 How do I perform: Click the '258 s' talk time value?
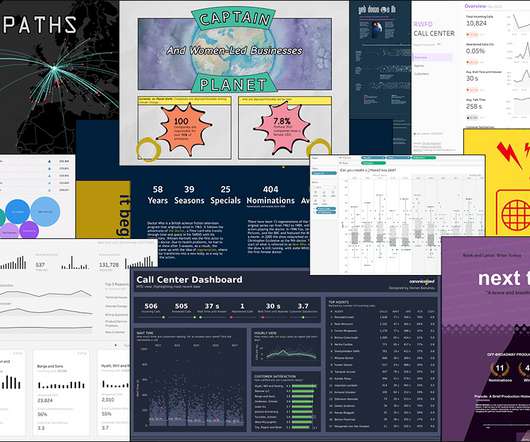coord(474,106)
